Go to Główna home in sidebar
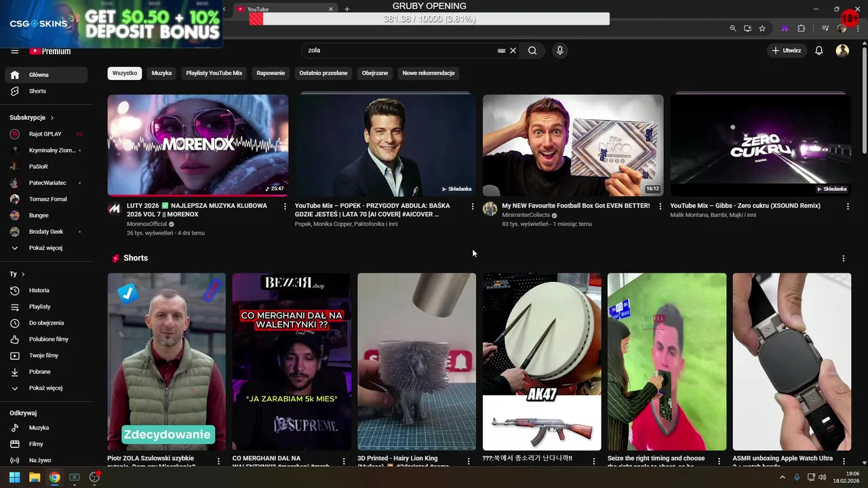 [46, 75]
